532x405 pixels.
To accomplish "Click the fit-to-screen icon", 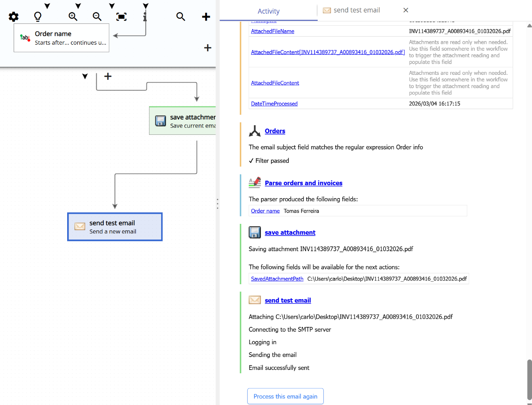I will point(121,17).
